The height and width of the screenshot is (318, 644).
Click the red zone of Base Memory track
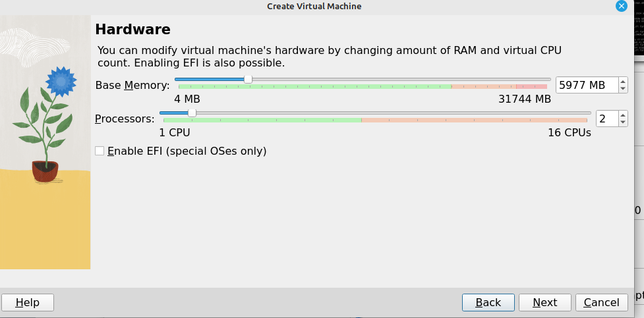pos(533,86)
